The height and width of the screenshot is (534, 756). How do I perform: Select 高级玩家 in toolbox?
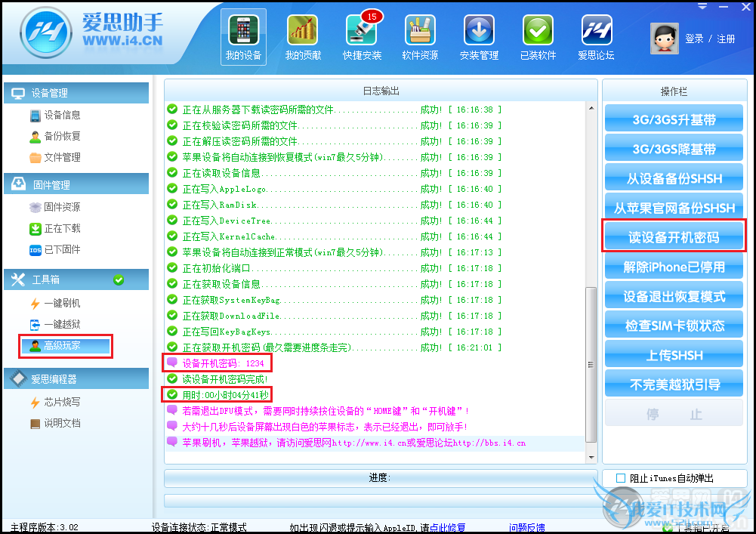click(x=66, y=346)
